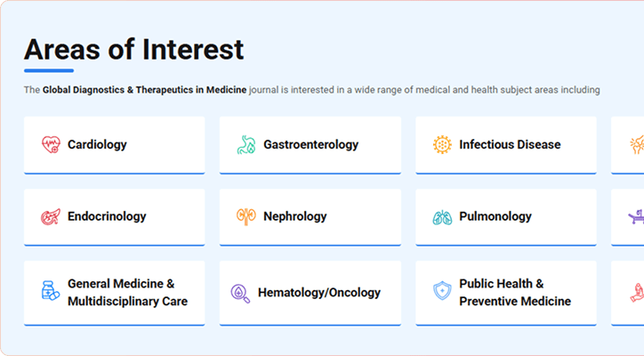Click the Cardiology heart icon
Viewport: 644px width, 356px height.
click(x=51, y=144)
